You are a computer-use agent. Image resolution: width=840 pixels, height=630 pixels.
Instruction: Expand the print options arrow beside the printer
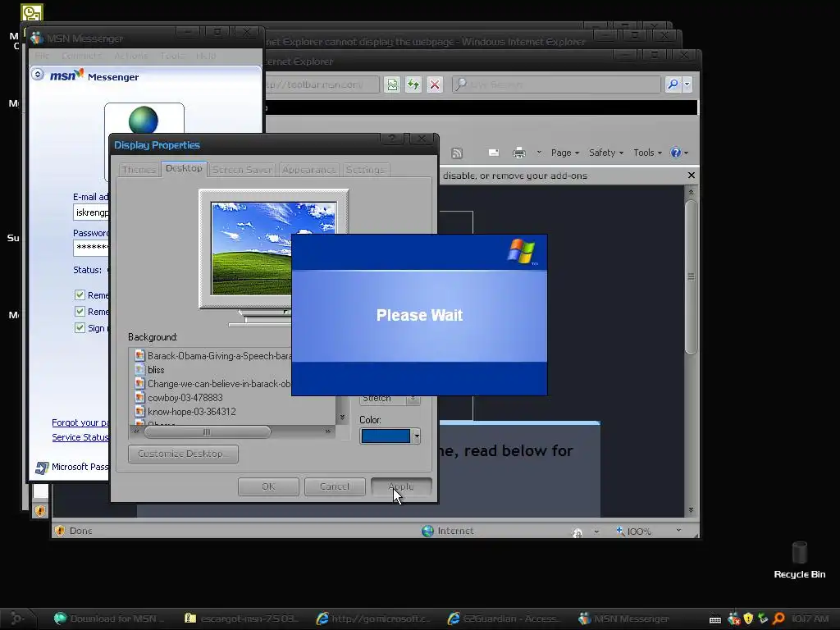539,153
